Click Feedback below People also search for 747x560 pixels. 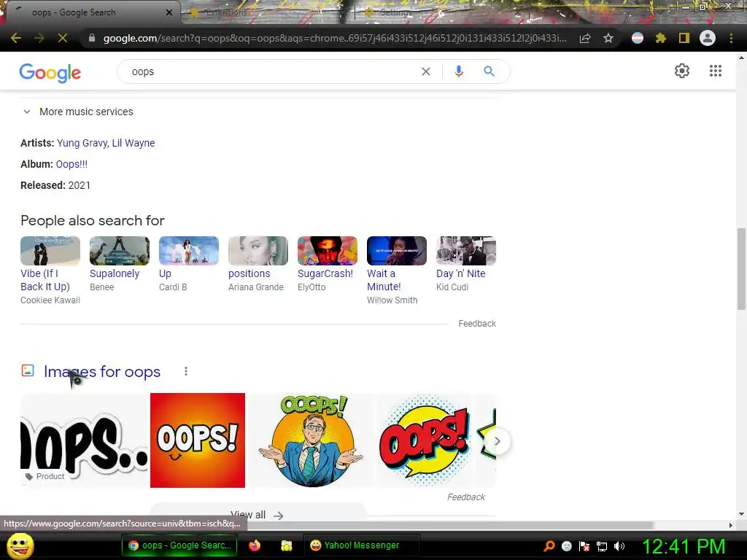pyautogui.click(x=477, y=323)
